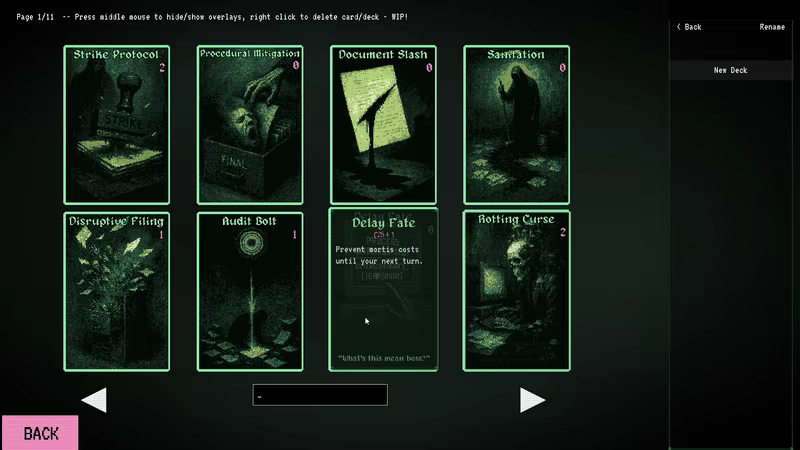Go to next page with right arrow
This screenshot has height=450, width=800.
point(533,400)
